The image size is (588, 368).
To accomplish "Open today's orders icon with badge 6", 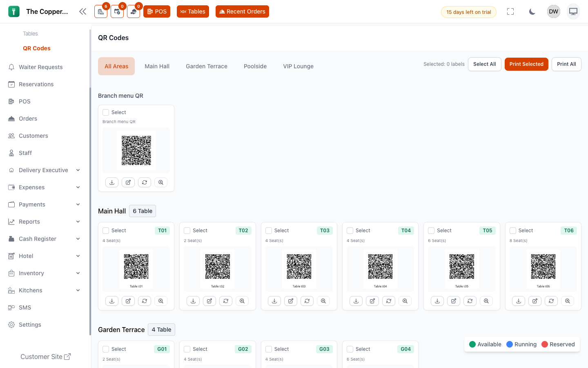I will [101, 11].
